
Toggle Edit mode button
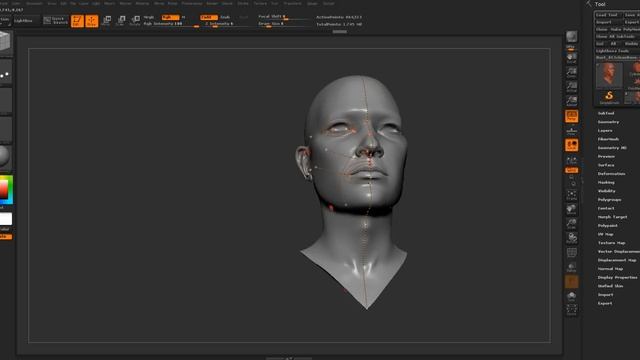click(77, 21)
